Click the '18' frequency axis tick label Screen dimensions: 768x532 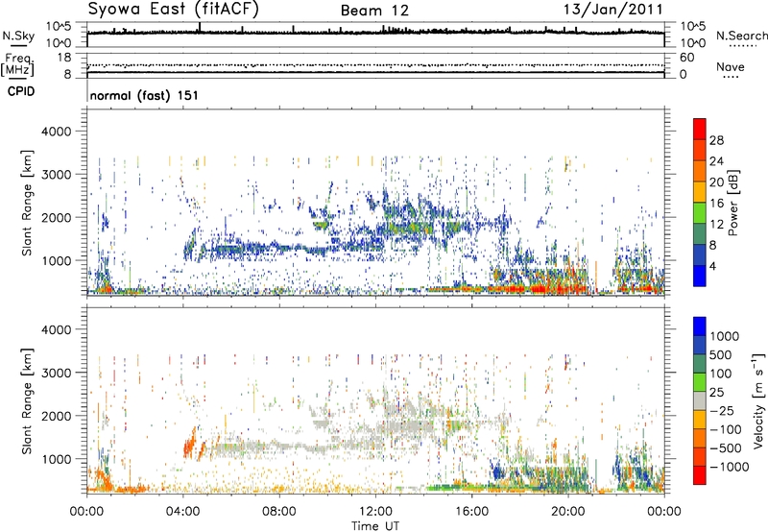[64, 58]
